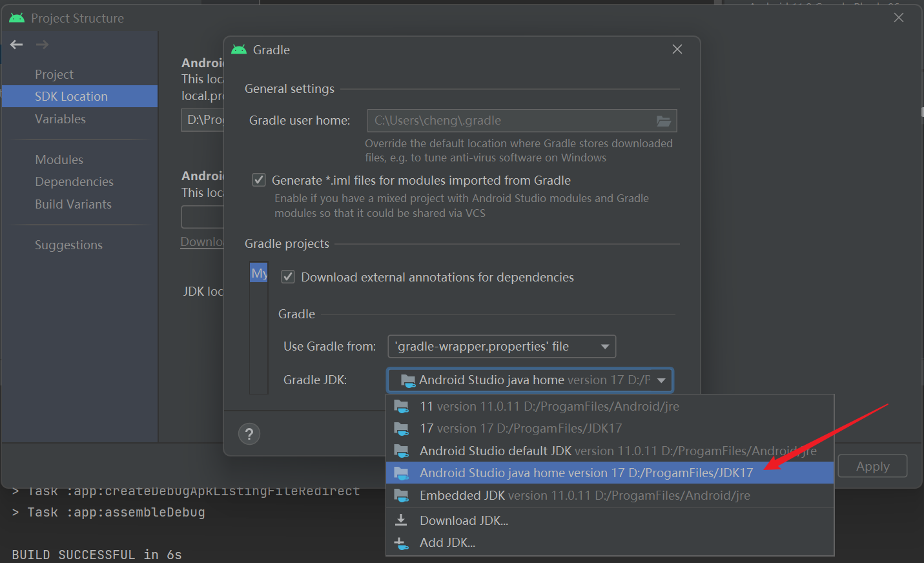The width and height of the screenshot is (924, 563).
Task: Select Embedded JDK version 11.0.11 option
Action: click(610, 496)
